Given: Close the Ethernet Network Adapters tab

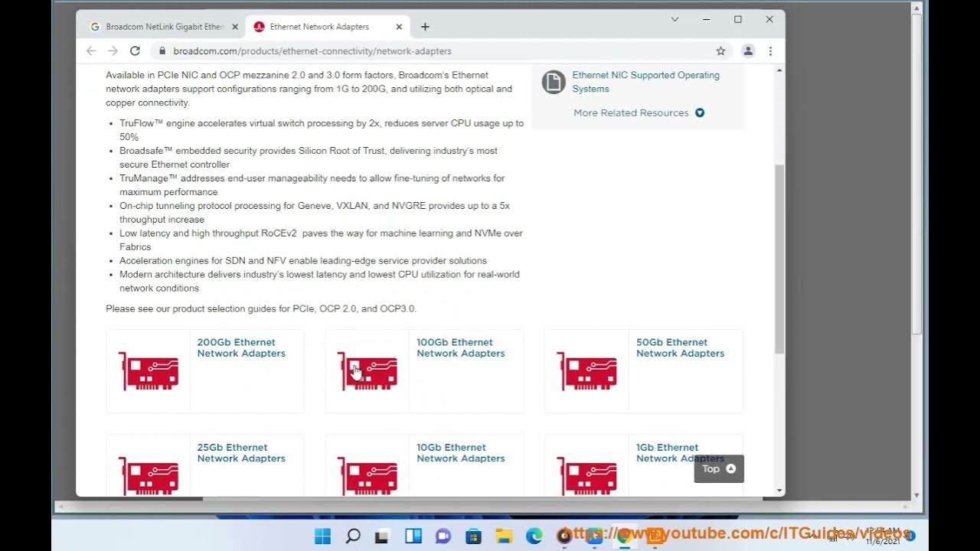Looking at the screenshot, I should (399, 27).
